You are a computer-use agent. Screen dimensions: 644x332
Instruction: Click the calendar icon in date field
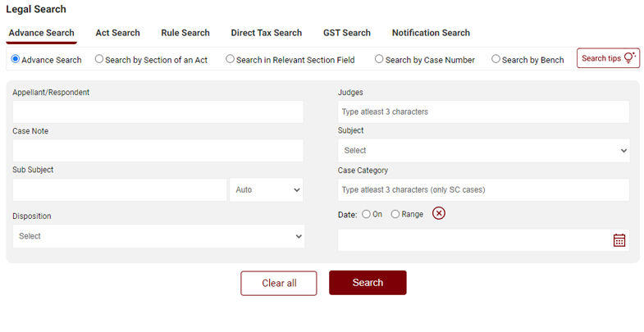(x=619, y=240)
